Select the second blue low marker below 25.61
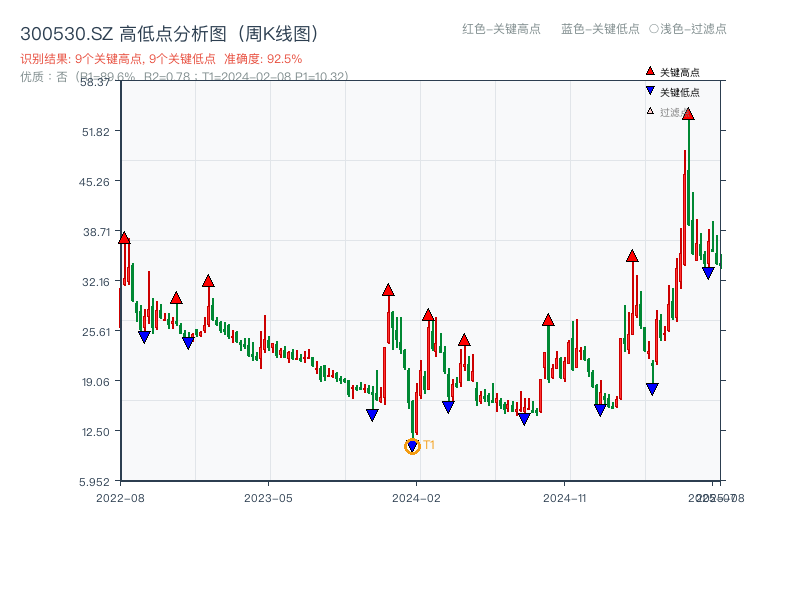The width and height of the screenshot is (800, 600). 188,343
